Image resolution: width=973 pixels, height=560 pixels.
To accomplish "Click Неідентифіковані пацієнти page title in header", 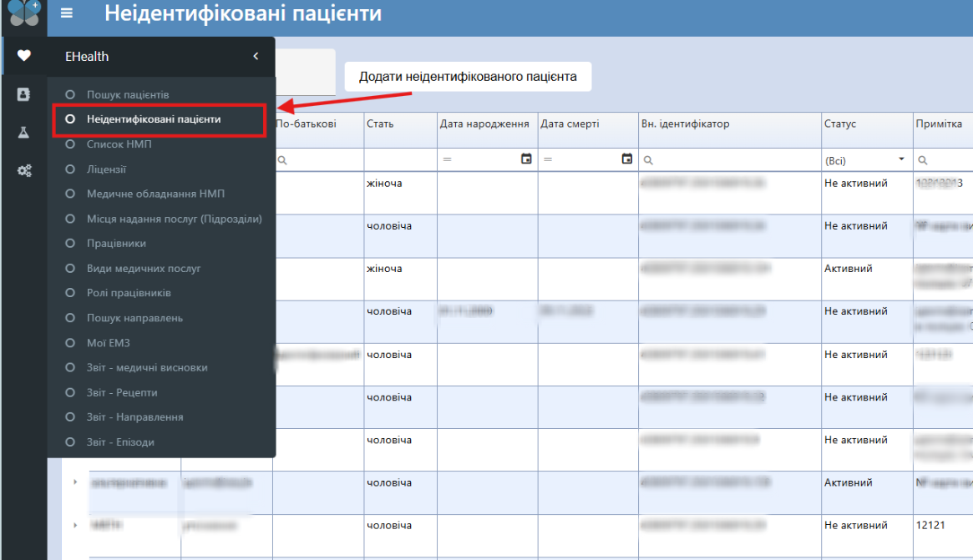I will point(243,13).
